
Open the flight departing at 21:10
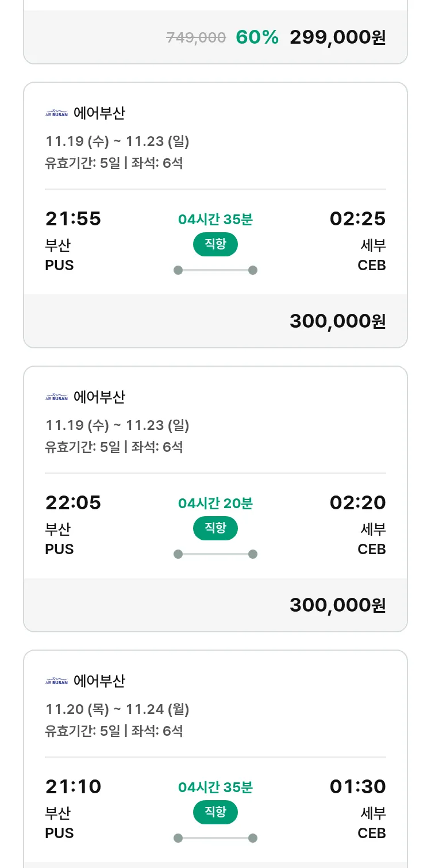point(73,787)
